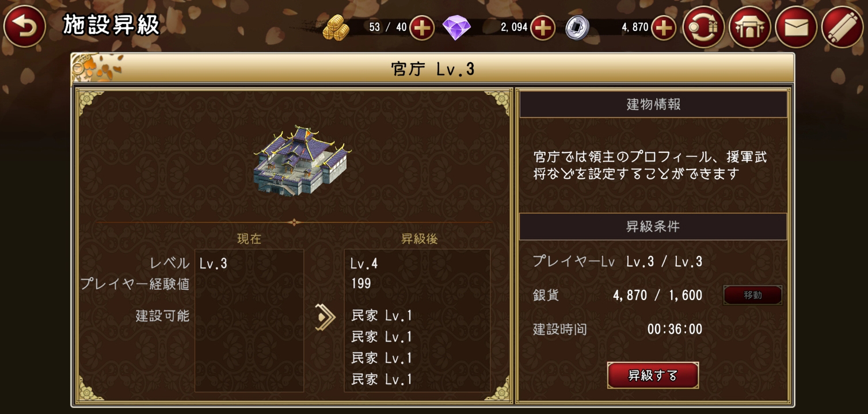Buy more purple gems with the plus button
The height and width of the screenshot is (414, 868).
pyautogui.click(x=542, y=28)
